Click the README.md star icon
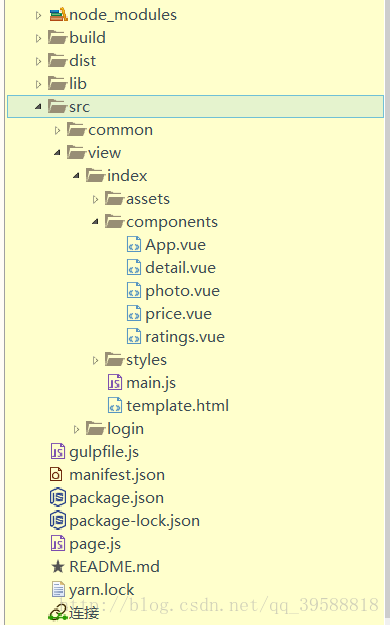Image resolution: width=390 pixels, height=625 pixels. pos(58,567)
